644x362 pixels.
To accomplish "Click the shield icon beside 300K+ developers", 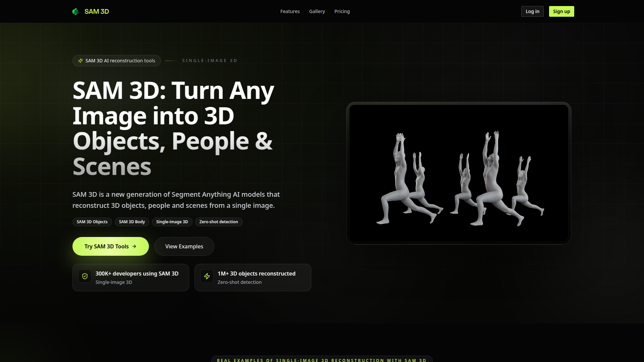I will click(85, 276).
